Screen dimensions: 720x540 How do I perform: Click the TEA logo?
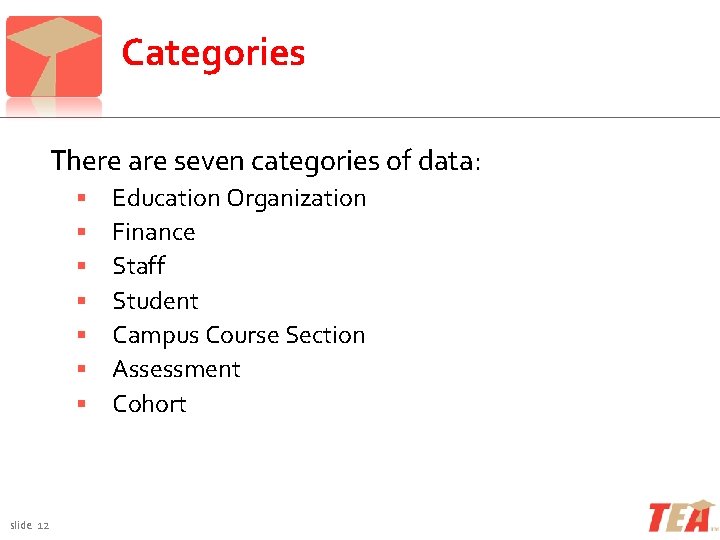pos(682,515)
